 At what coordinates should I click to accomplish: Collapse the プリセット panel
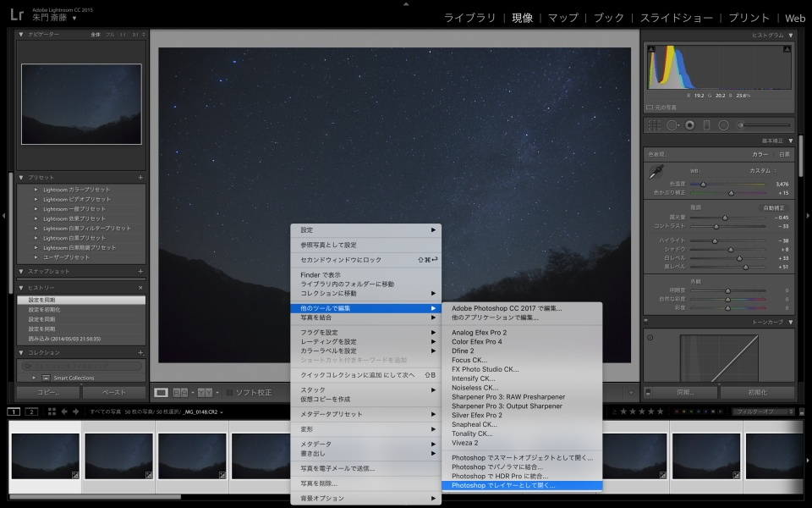tap(21, 177)
